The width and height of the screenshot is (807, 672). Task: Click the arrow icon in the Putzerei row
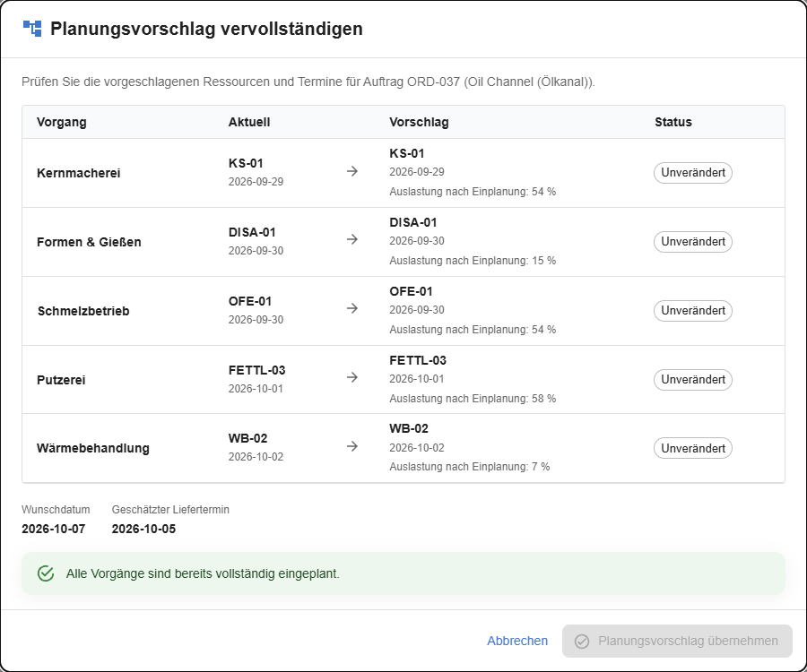(x=352, y=377)
